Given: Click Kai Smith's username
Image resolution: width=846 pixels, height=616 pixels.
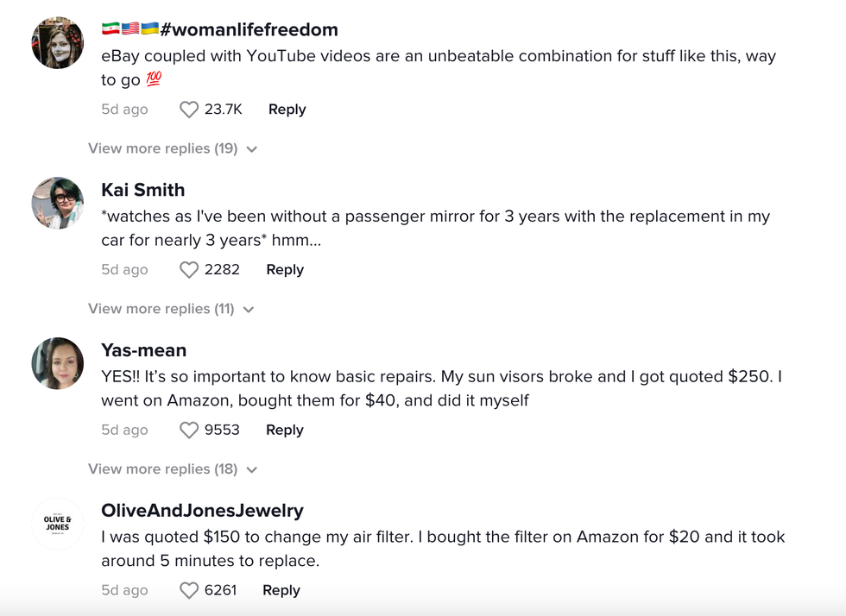Looking at the screenshot, I should [x=142, y=190].
